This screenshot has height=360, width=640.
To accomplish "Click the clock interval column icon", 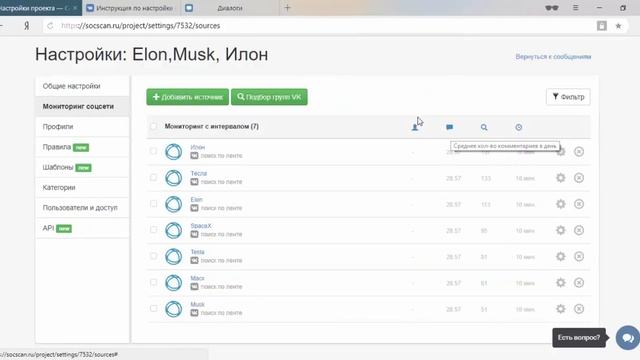I will point(518,127).
